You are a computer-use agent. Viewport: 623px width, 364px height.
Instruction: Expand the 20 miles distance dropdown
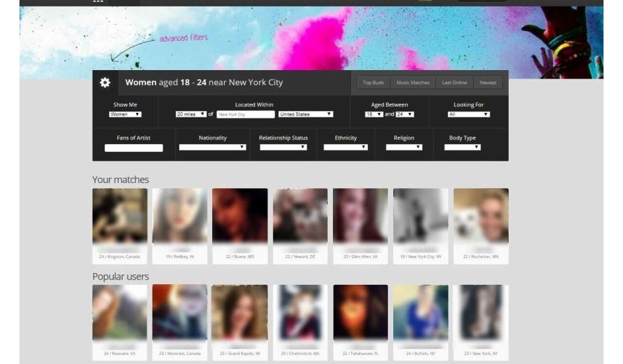point(191,114)
